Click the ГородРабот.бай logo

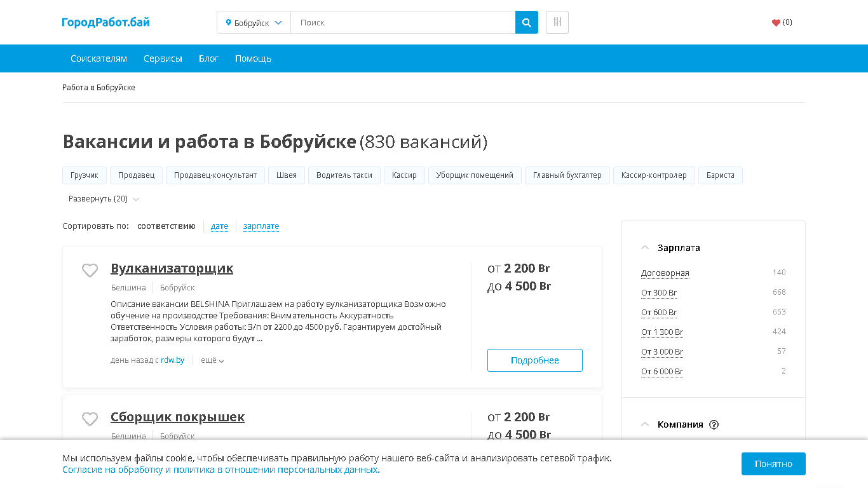click(x=106, y=22)
